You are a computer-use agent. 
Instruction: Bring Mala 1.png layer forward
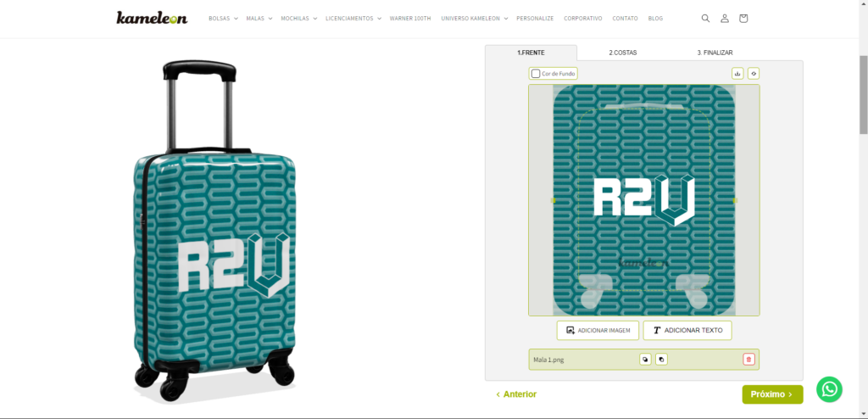[x=645, y=360]
